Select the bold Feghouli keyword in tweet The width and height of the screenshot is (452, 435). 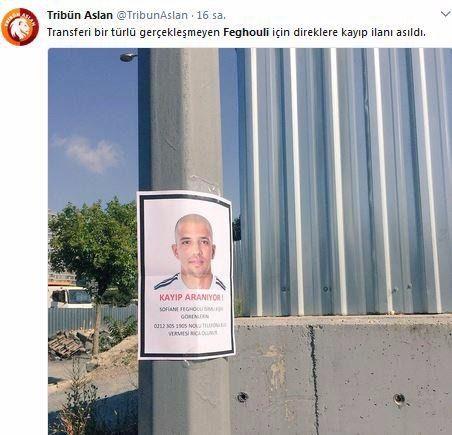point(246,33)
